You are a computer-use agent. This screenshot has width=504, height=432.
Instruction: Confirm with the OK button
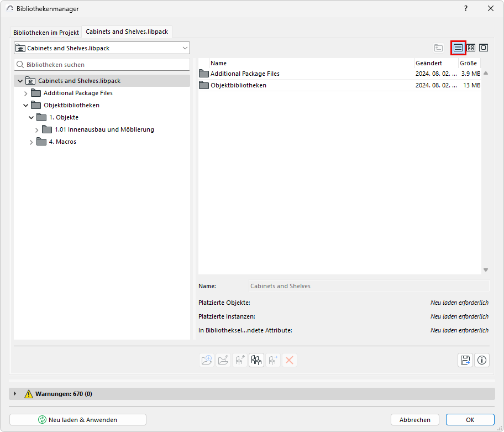[470, 419]
